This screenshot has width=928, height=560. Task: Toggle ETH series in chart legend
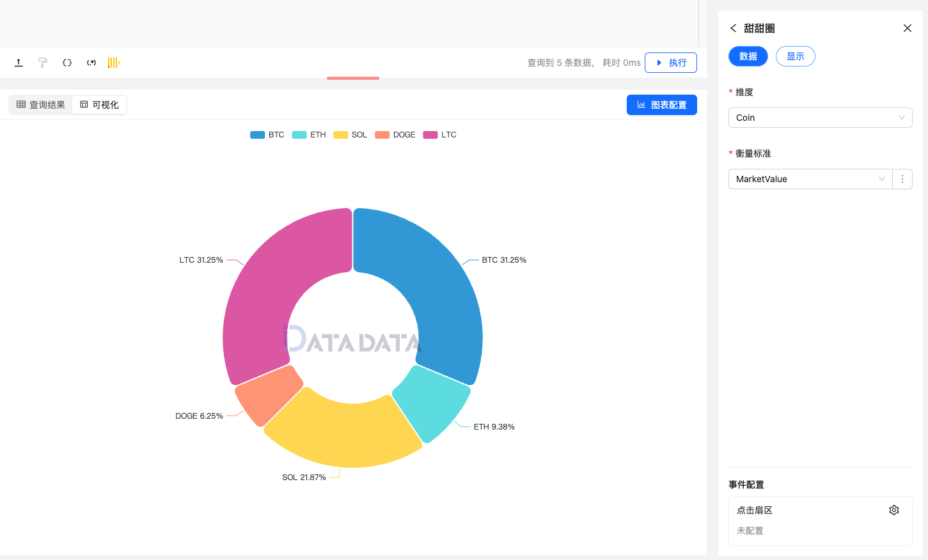[309, 135]
